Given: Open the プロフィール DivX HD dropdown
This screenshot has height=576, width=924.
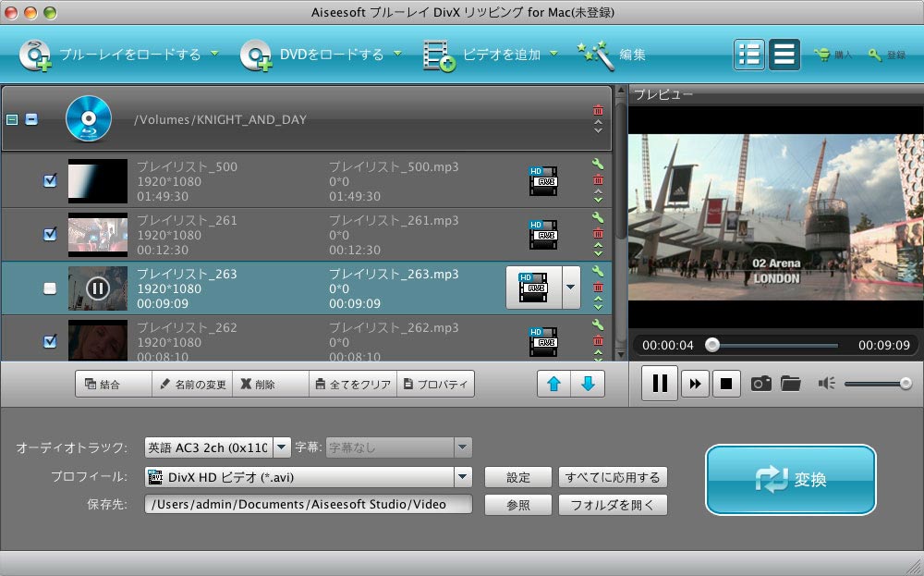Looking at the screenshot, I should [x=463, y=477].
